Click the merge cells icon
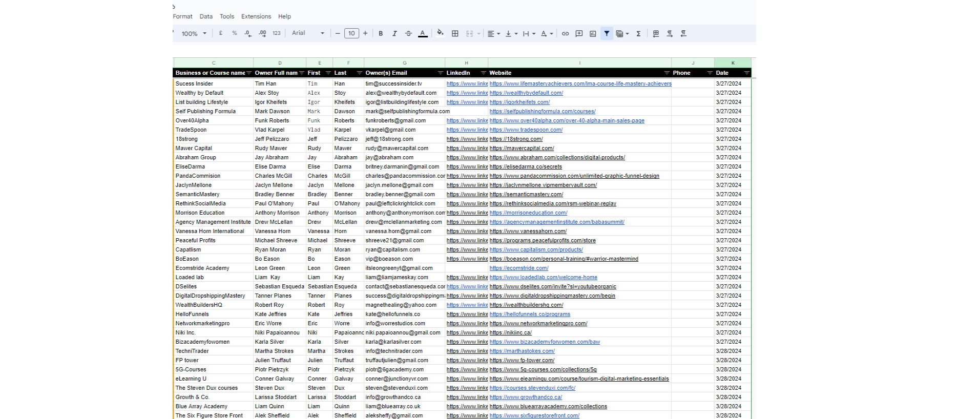Screen dimensions: 980x419 tap(469, 33)
